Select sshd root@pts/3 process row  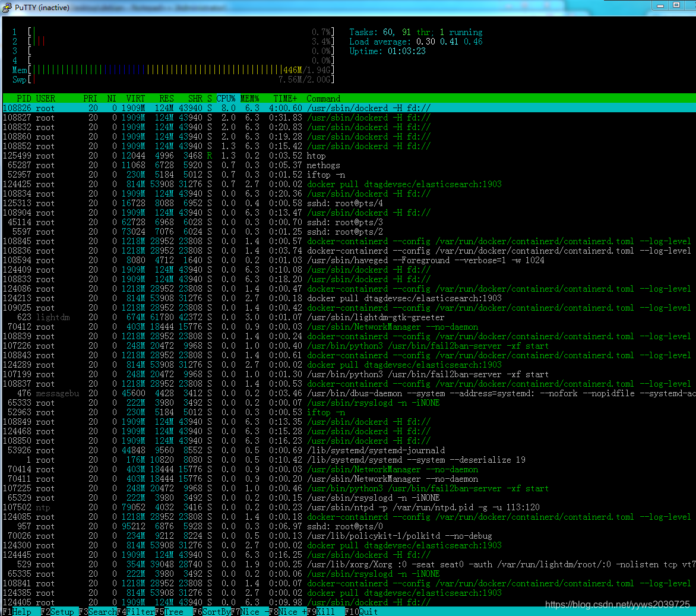click(348, 222)
